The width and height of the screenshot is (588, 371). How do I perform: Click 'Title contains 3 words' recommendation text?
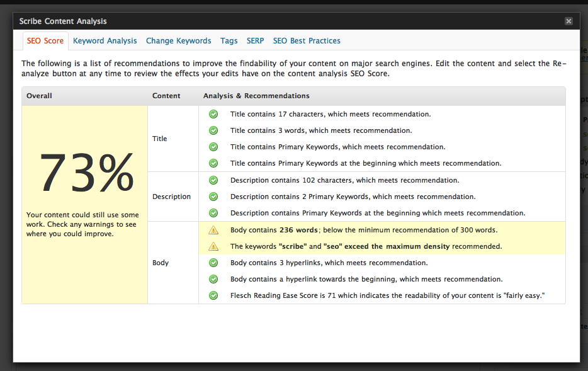[321, 130]
